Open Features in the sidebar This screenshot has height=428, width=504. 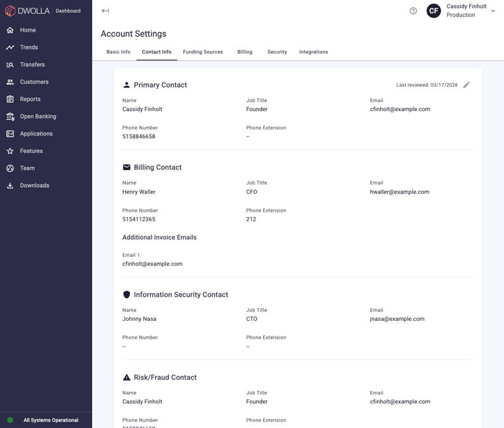click(31, 151)
